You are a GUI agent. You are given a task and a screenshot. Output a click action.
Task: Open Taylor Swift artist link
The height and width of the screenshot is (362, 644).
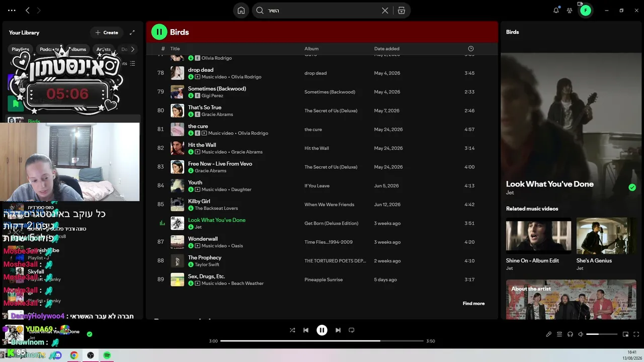207,264
